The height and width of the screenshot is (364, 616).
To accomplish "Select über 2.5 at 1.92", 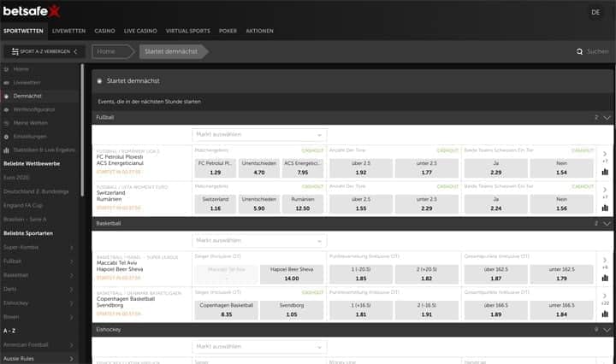I will tap(361, 167).
